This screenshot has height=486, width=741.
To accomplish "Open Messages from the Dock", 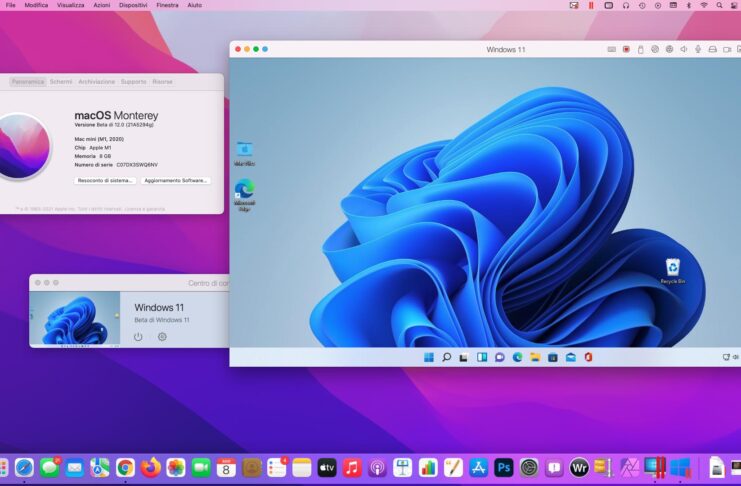I will point(49,468).
